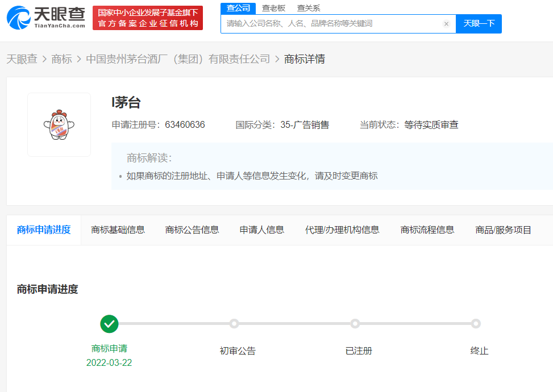553x392 pixels.
Task: Switch to the 商标基础信息 tab
Action: point(118,230)
